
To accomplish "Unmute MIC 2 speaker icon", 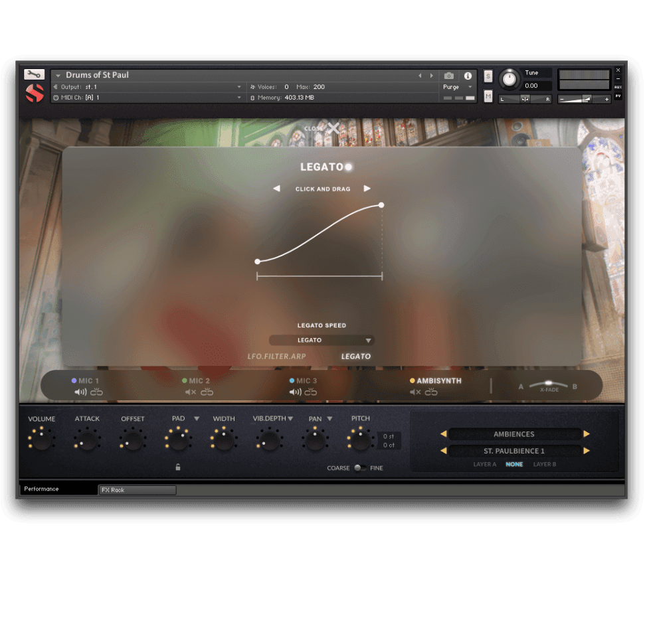I will point(191,392).
